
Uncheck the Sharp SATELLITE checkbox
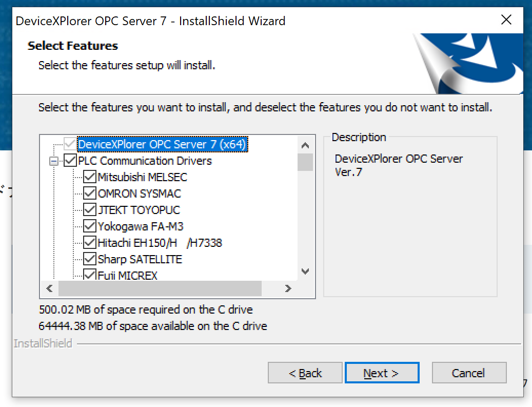[90, 259]
